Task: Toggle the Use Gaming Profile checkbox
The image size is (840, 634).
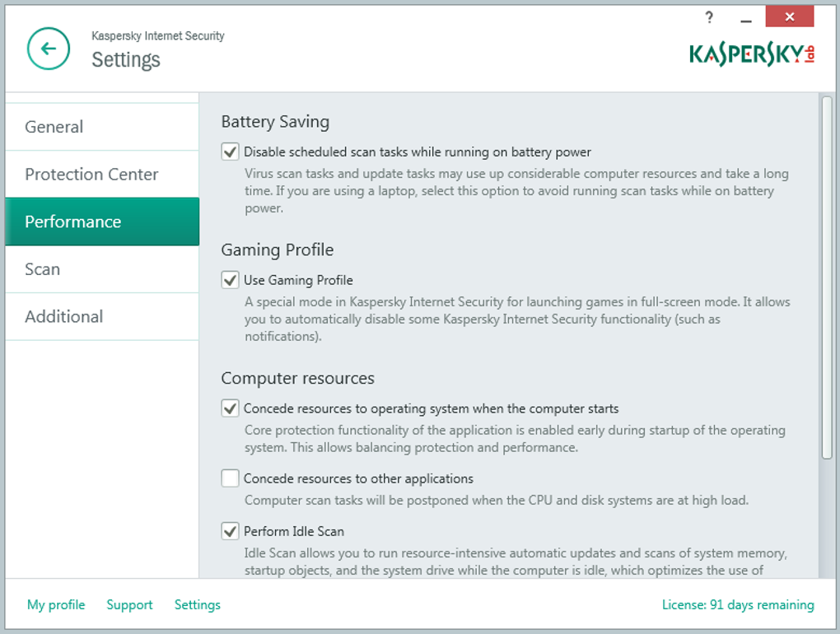Action: 231,280
